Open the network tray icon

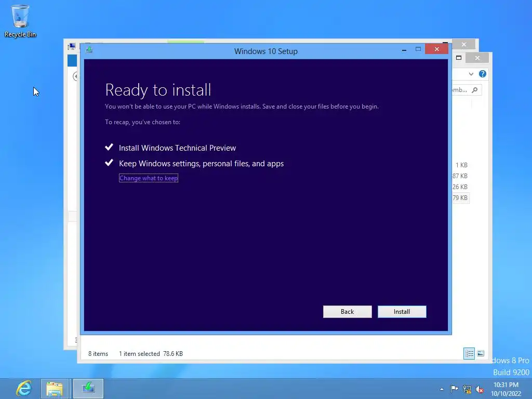[467, 389]
